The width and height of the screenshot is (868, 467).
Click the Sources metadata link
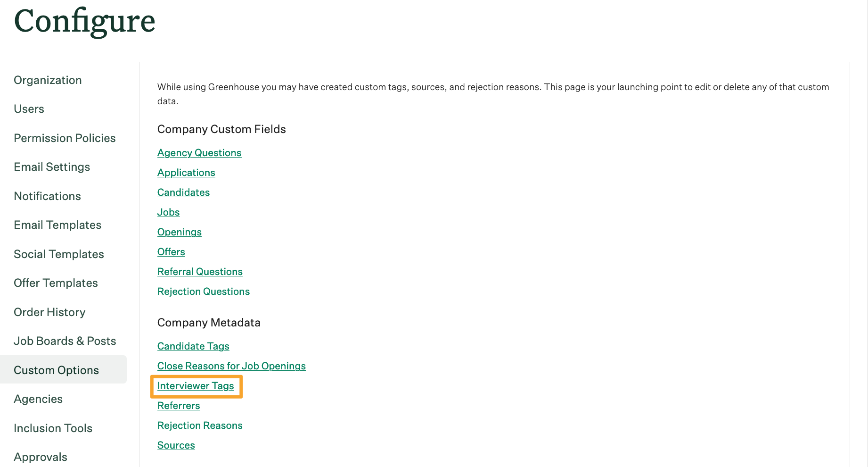click(x=176, y=445)
